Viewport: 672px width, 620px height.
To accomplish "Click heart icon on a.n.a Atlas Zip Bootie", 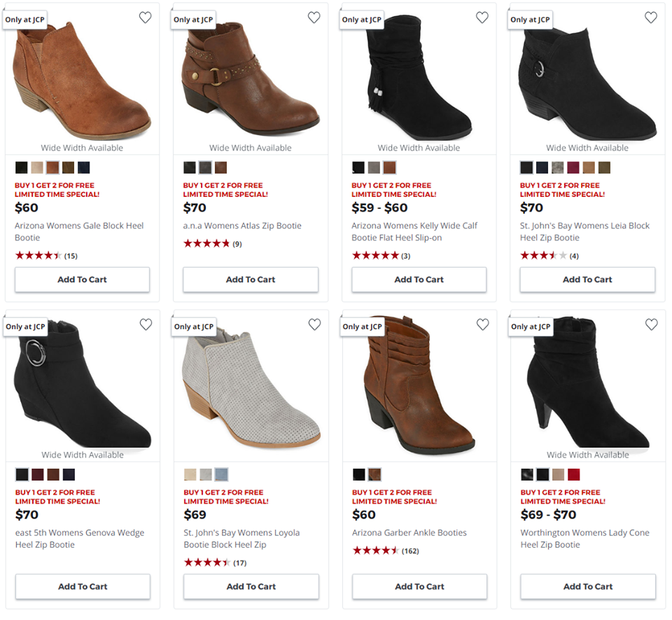I will tap(314, 18).
